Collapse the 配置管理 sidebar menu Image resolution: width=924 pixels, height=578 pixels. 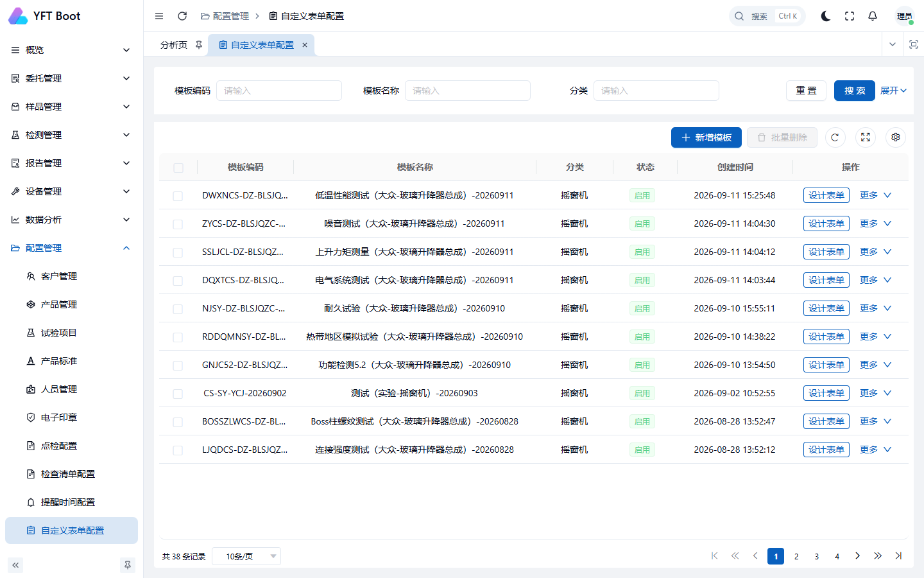pos(71,248)
